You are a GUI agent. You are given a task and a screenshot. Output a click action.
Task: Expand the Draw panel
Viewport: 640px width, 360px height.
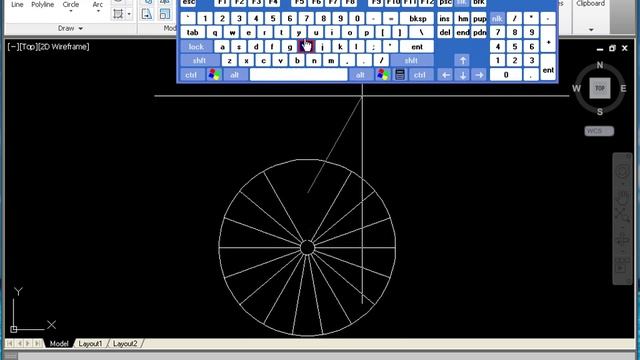point(70,28)
